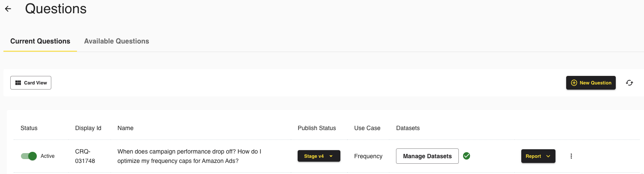Click the grid icon in Card View
The image size is (644, 174).
[18, 83]
